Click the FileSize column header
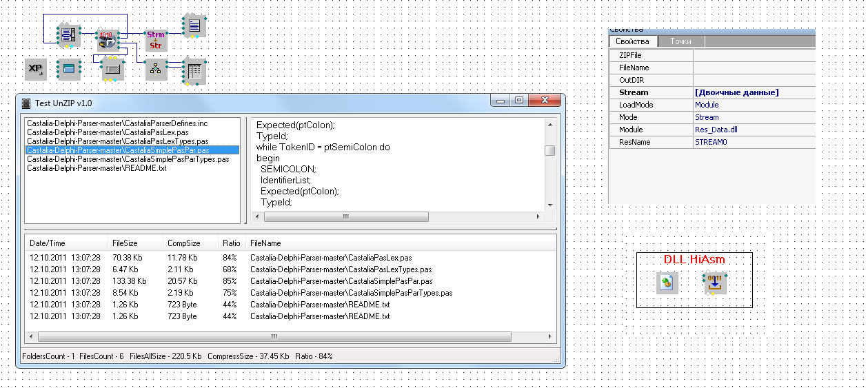Viewport: 868px width, 388px height. pyautogui.click(x=125, y=243)
